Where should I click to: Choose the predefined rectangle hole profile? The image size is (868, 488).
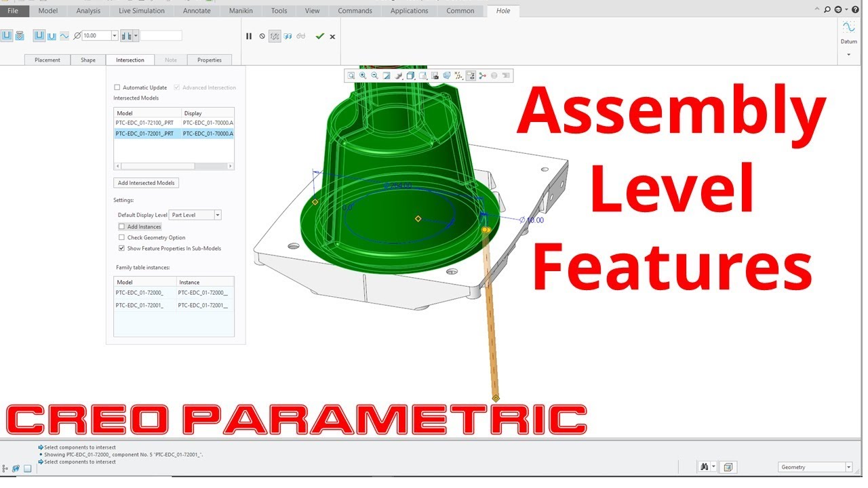pyautogui.click(x=39, y=35)
